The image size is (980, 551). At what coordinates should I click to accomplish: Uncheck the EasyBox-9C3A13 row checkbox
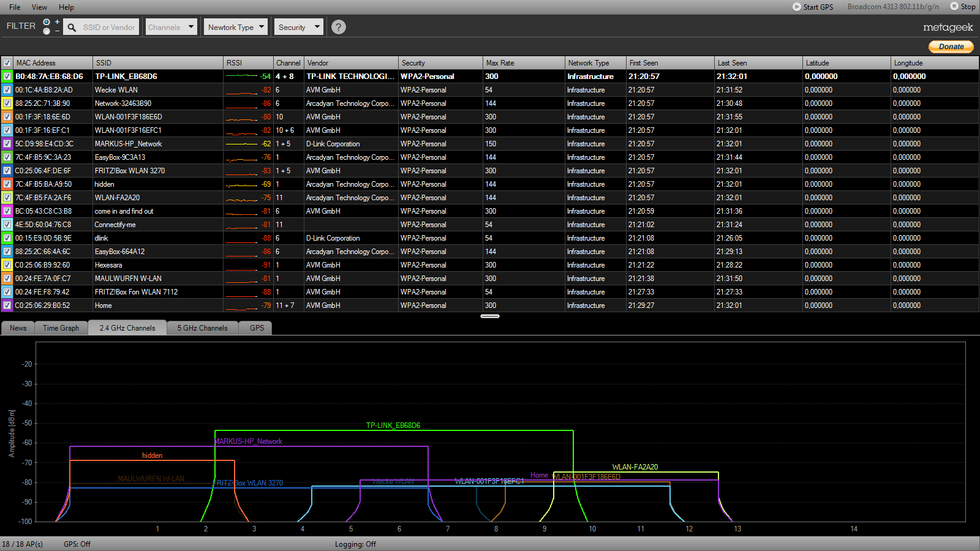[x=7, y=157]
